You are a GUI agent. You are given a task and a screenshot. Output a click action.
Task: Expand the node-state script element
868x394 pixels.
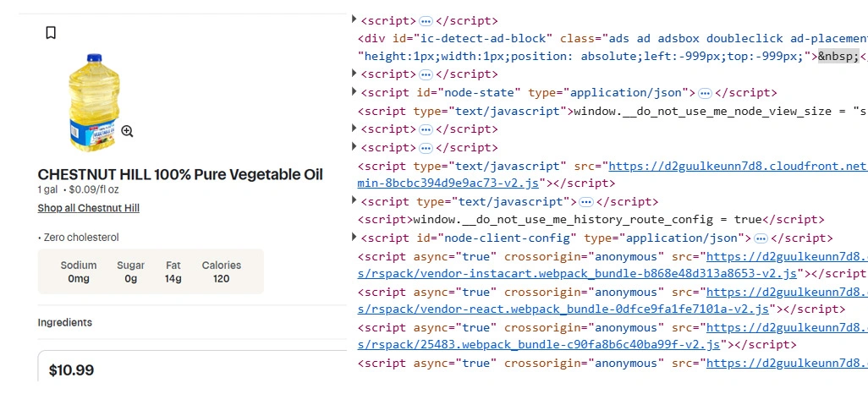pyautogui.click(x=354, y=93)
